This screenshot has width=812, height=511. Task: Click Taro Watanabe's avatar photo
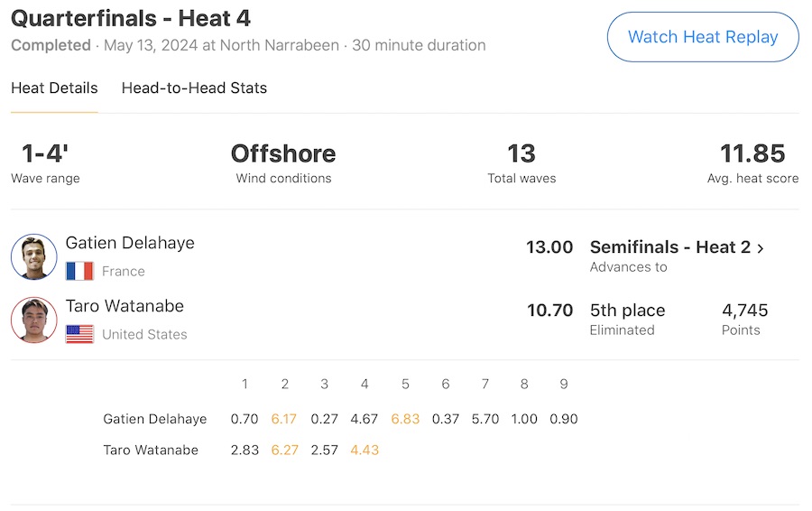[x=34, y=321]
